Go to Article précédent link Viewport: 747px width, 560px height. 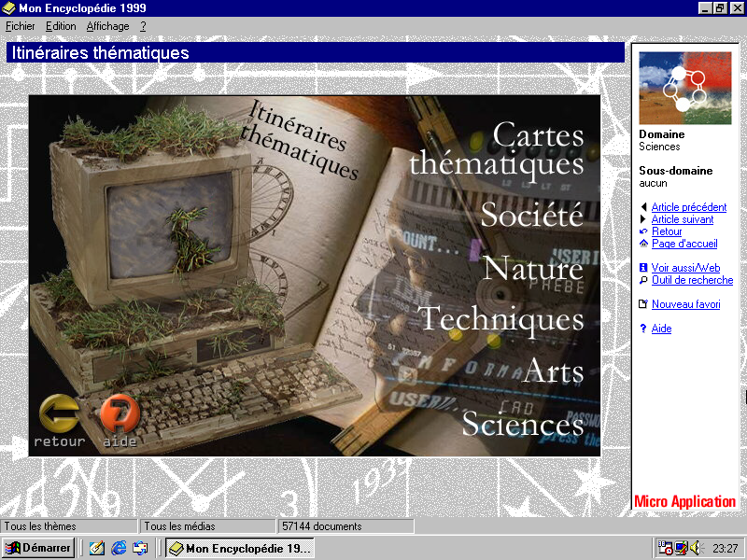688,207
